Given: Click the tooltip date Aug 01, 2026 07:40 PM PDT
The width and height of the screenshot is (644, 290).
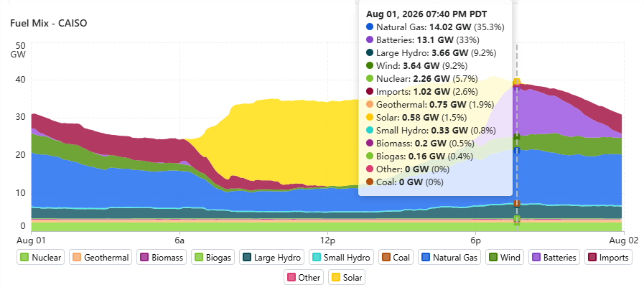Looking at the screenshot, I should (x=428, y=14).
